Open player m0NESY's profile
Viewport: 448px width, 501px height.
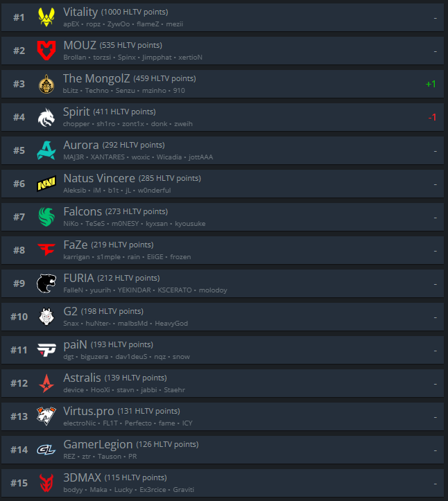(x=126, y=224)
